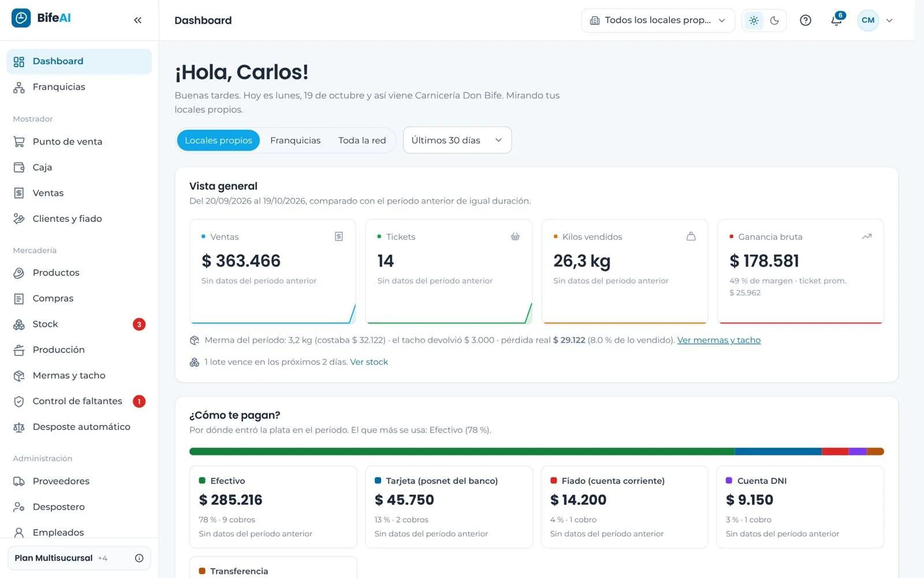Viewport: 924px width, 578px height.
Task: Click receipt icon on Ventas card
Action: click(x=339, y=236)
